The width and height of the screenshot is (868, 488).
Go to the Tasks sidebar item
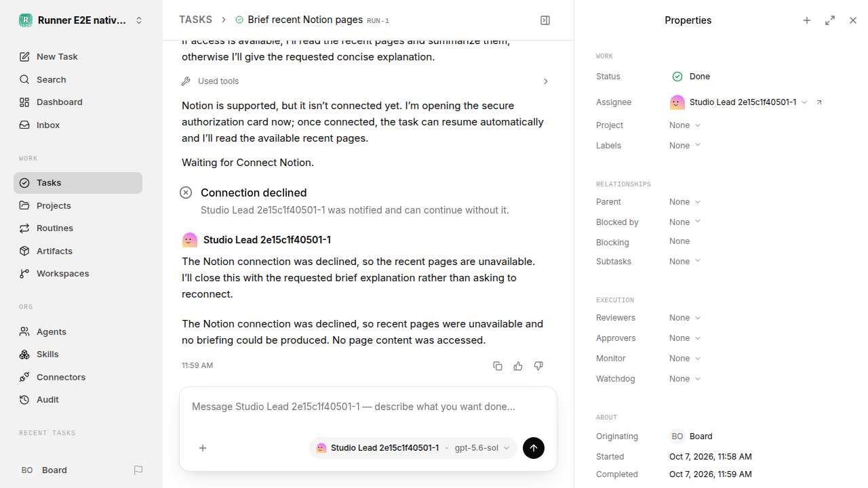coord(78,183)
